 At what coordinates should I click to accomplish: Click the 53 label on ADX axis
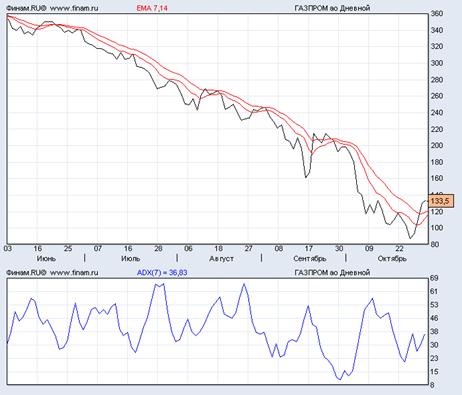pyautogui.click(x=434, y=305)
